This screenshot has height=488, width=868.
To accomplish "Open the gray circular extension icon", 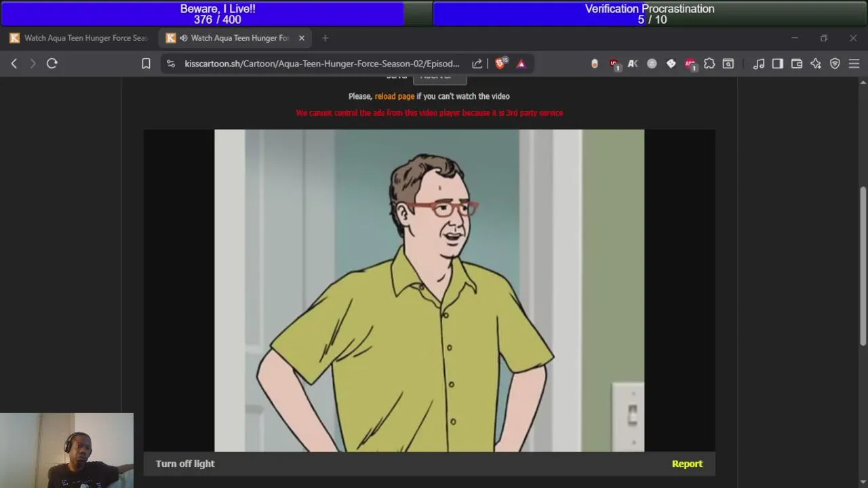I will 652,64.
